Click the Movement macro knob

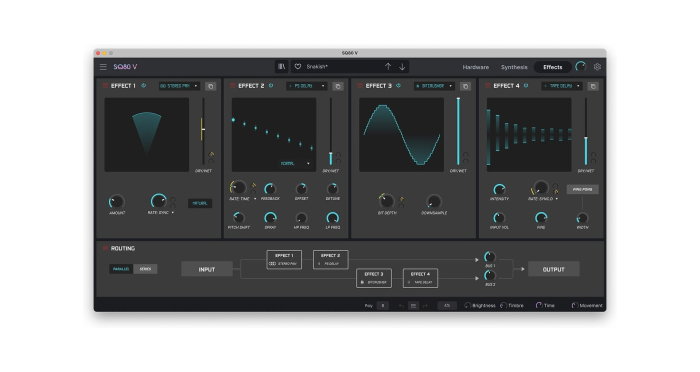tap(575, 305)
